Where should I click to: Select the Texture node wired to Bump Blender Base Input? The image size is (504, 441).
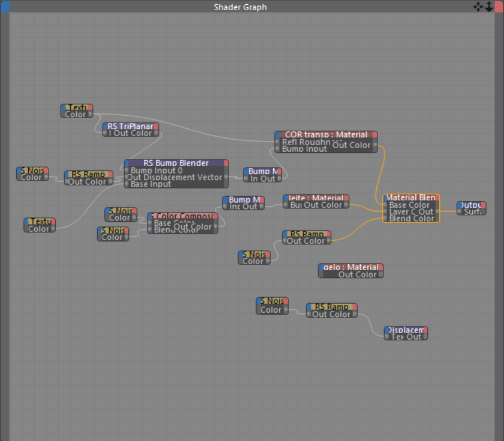point(40,225)
